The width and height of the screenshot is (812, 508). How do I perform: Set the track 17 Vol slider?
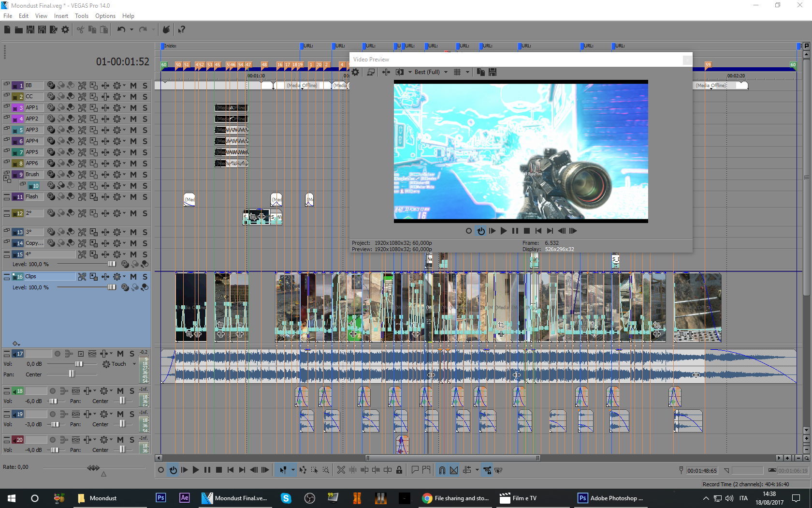[79, 364]
